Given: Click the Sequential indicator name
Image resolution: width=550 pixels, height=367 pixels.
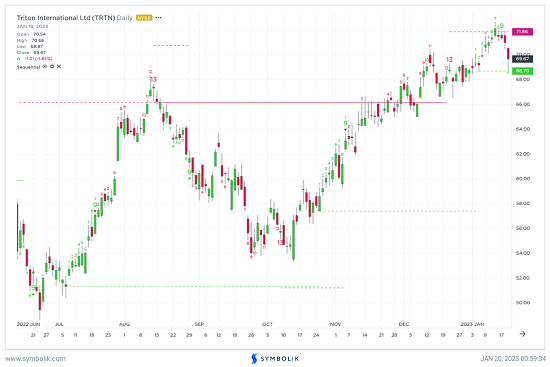Looking at the screenshot, I should coord(28,67).
